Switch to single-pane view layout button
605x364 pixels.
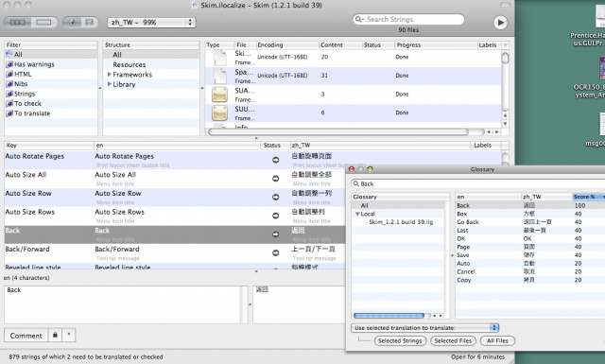tap(43, 23)
